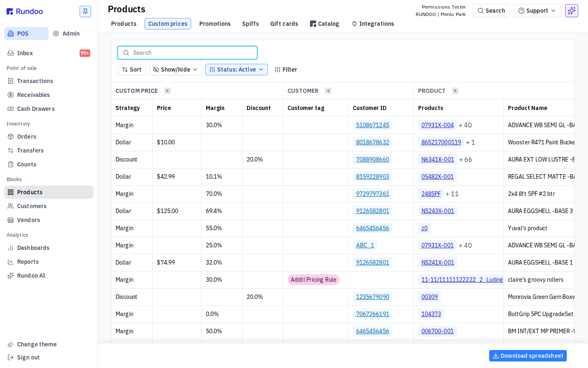Click the Inbox icon in sidebar
The height and width of the screenshot is (368, 588).
pos(11,53)
